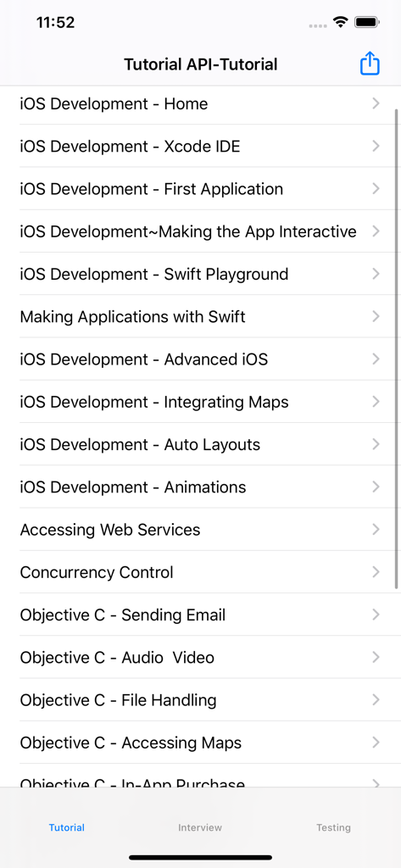The width and height of the screenshot is (401, 868).
Task: Select 'iOS Development - Xcode IDE' text
Action: pyautogui.click(x=131, y=147)
